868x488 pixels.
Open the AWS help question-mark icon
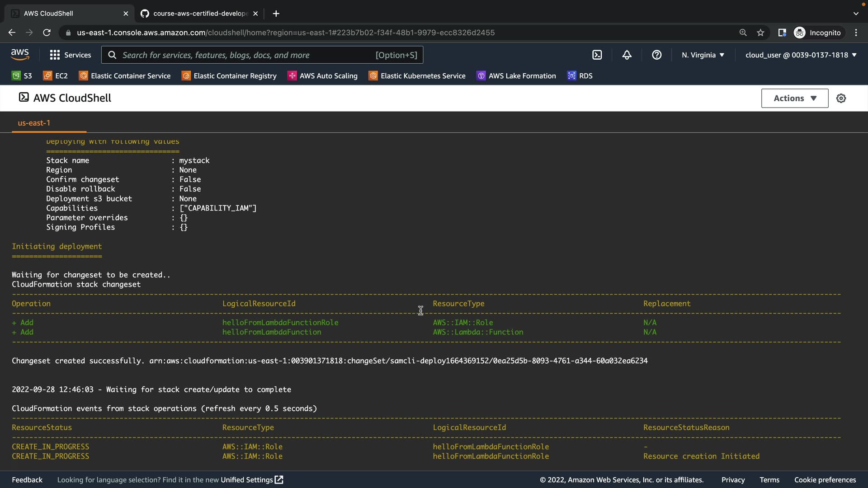(x=656, y=55)
